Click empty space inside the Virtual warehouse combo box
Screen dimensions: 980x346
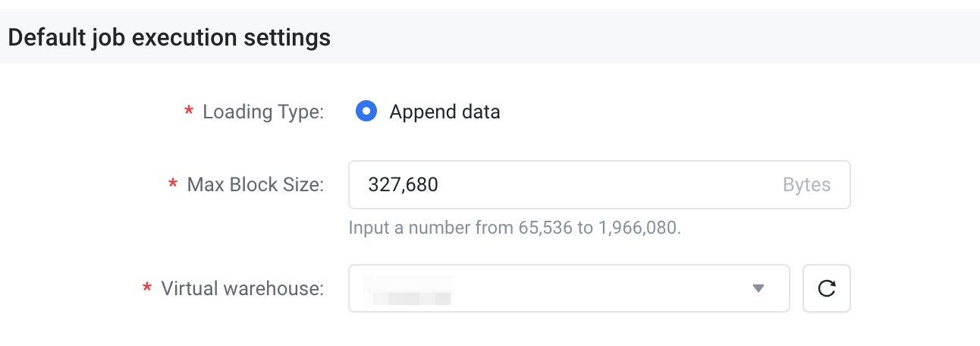(599, 288)
